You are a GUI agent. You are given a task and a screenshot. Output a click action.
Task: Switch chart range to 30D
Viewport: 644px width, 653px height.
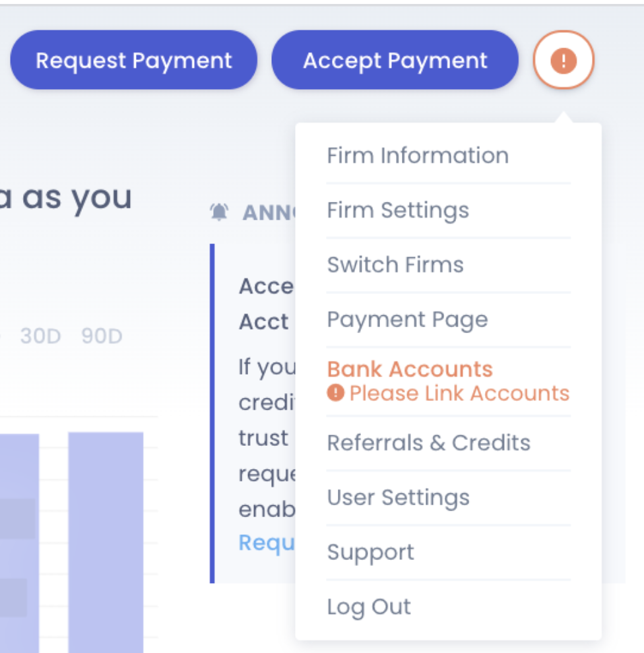tap(40, 336)
